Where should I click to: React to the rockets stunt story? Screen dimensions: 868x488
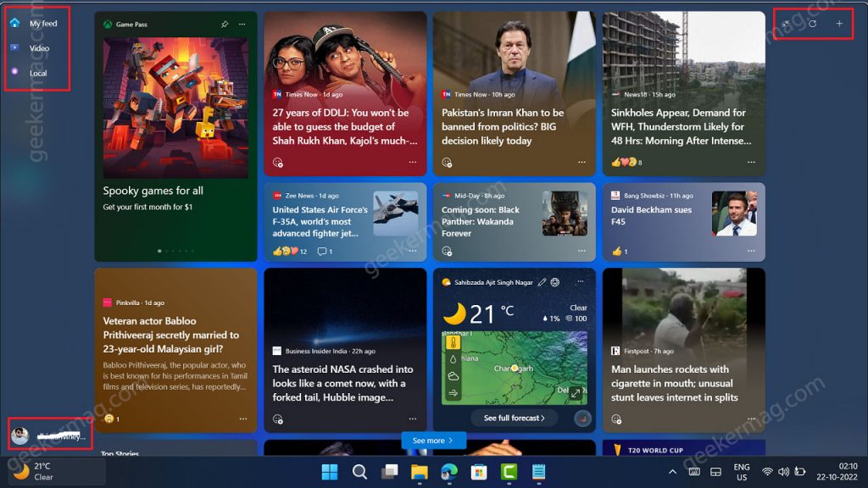(616, 419)
